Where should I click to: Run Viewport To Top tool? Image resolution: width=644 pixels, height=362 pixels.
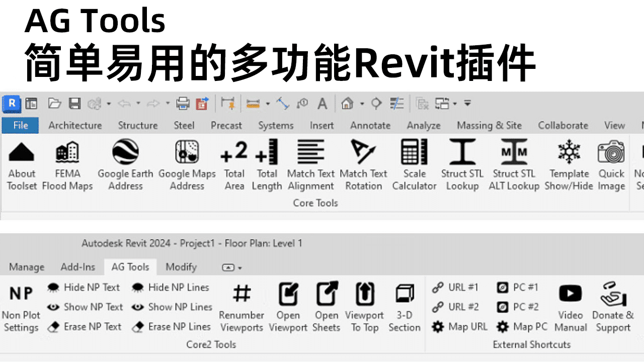pyautogui.click(x=364, y=308)
